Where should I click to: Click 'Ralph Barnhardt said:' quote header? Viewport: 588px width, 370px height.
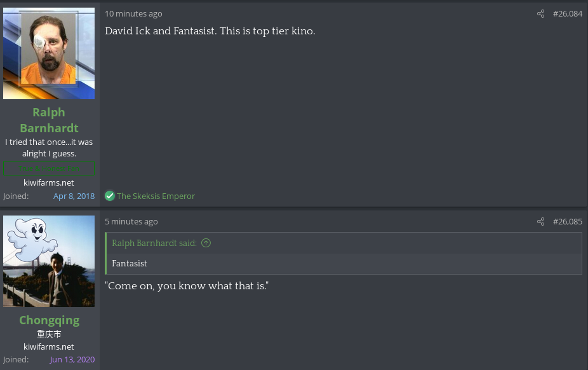pos(154,243)
